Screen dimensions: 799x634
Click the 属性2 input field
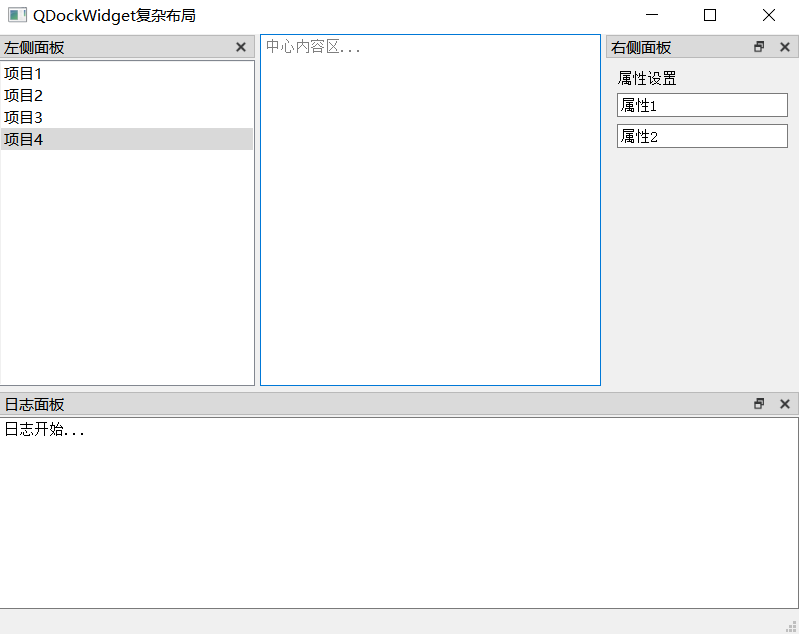[702, 136]
